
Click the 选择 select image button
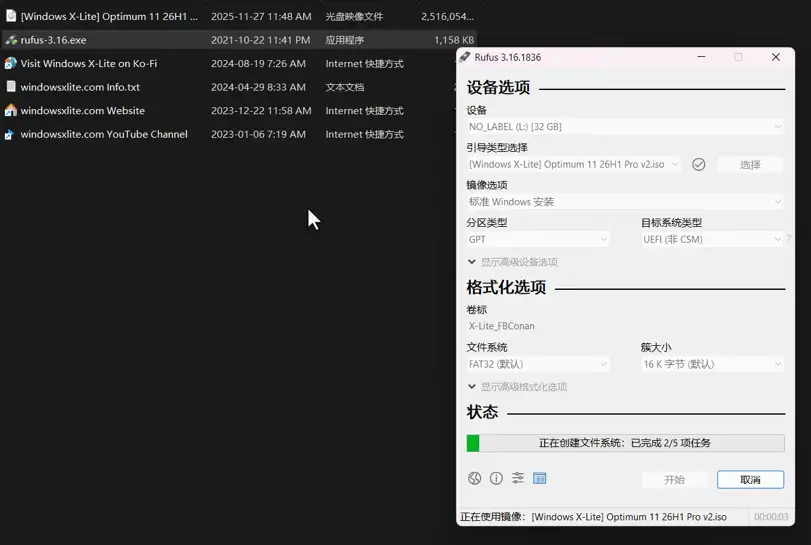click(x=750, y=165)
